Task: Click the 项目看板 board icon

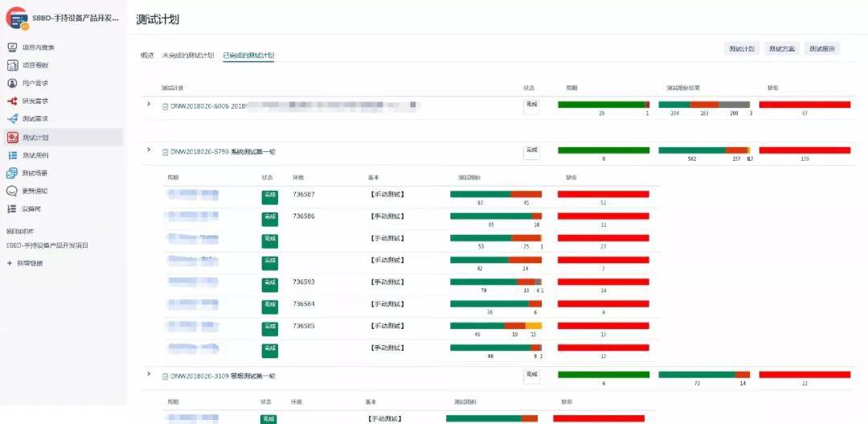Action: coord(12,65)
